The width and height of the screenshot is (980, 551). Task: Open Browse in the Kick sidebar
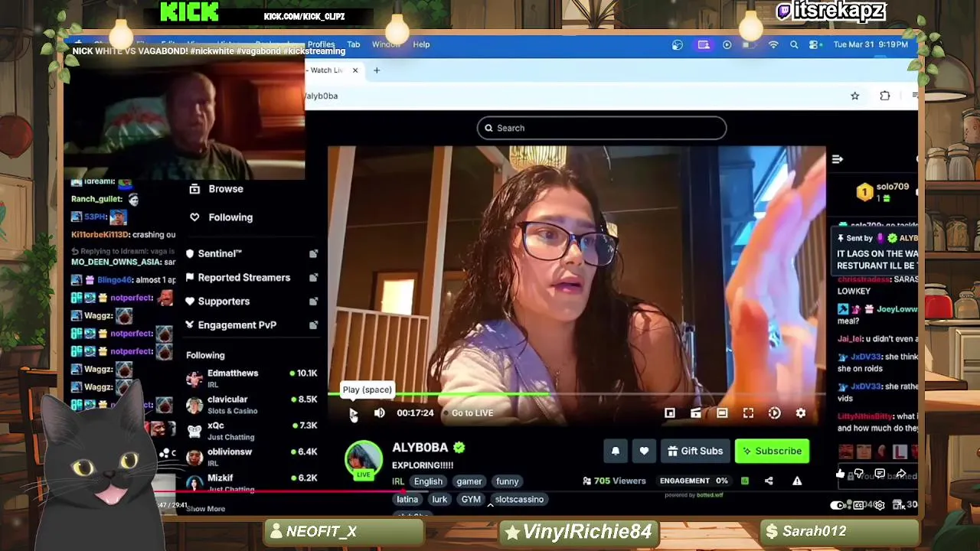(217, 189)
